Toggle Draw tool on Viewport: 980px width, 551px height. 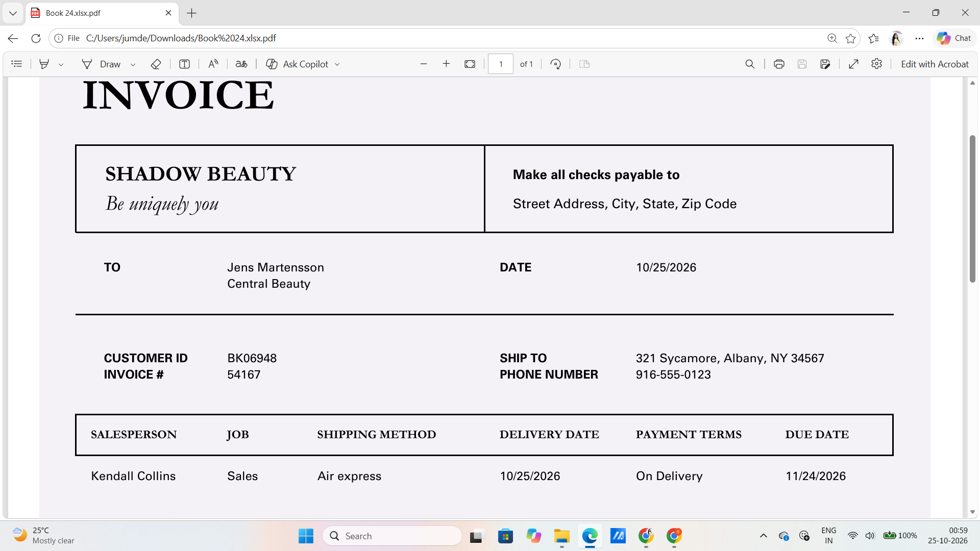pos(101,64)
